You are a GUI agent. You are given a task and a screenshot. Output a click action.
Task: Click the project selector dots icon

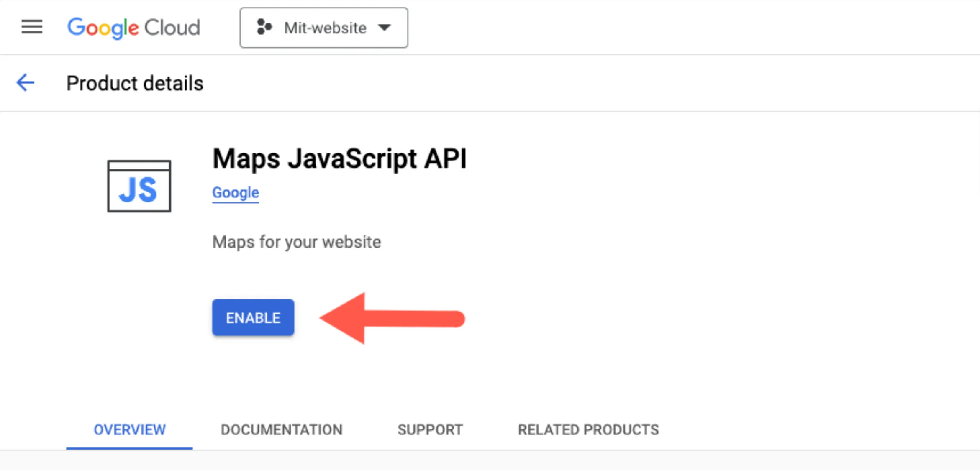coord(264,28)
